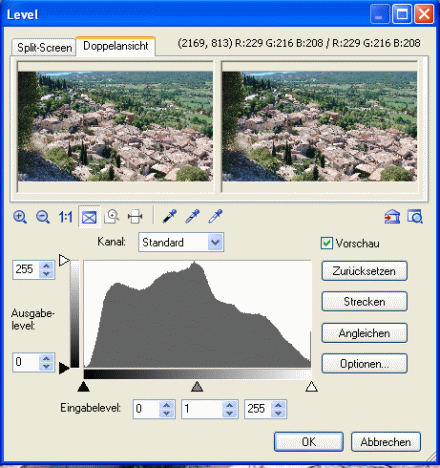This screenshot has width=440, height=468.
Task: Click the Strecken button
Action: 364,302
